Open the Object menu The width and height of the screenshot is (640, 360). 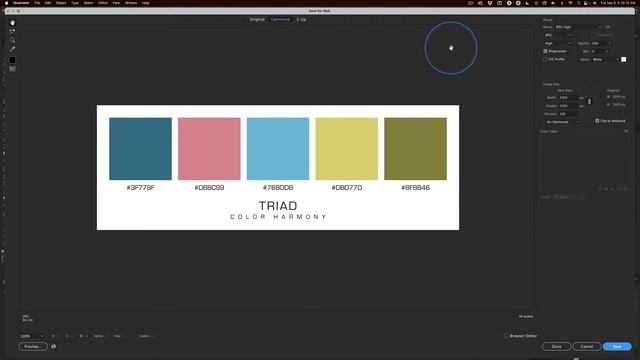pos(61,3)
